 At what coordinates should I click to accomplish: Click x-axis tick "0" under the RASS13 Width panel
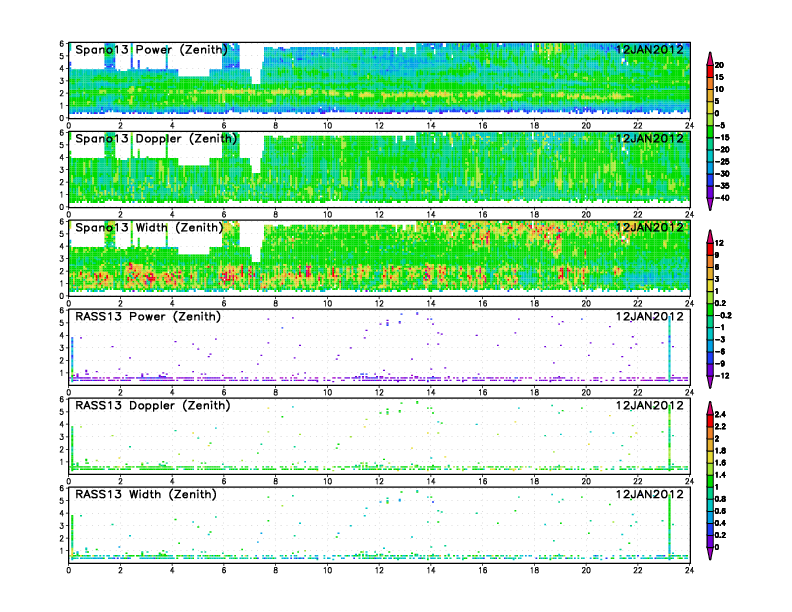click(x=69, y=570)
